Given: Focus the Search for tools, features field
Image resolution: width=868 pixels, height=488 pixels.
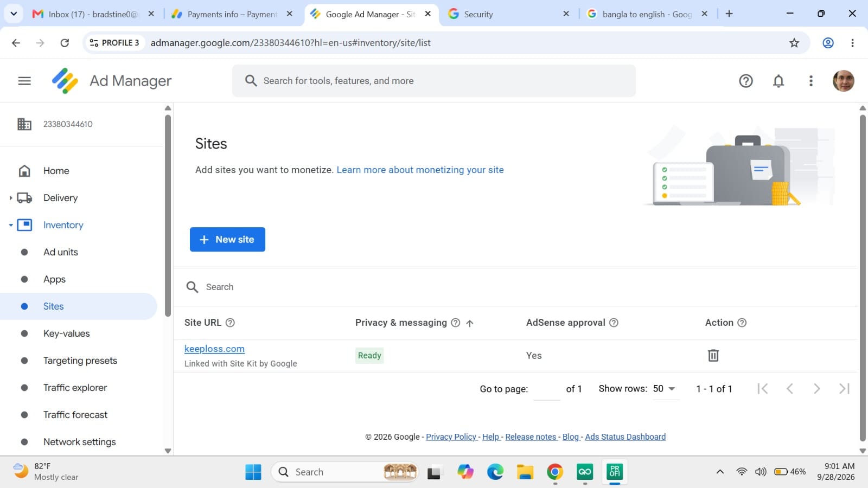Looking at the screenshot, I should (434, 81).
